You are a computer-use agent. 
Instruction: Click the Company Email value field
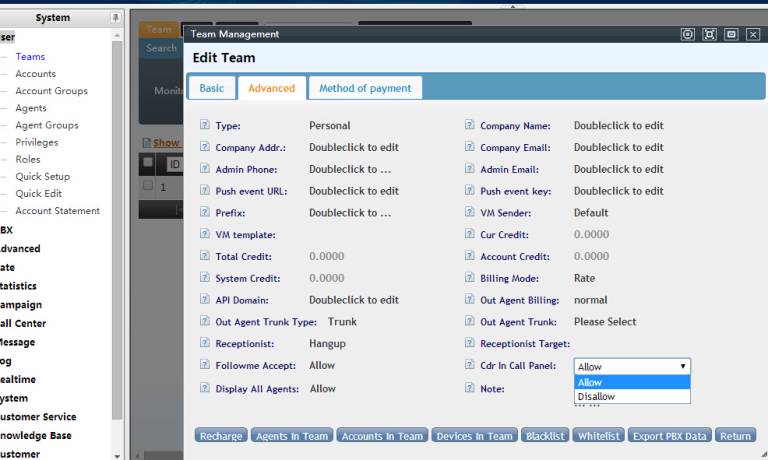618,148
